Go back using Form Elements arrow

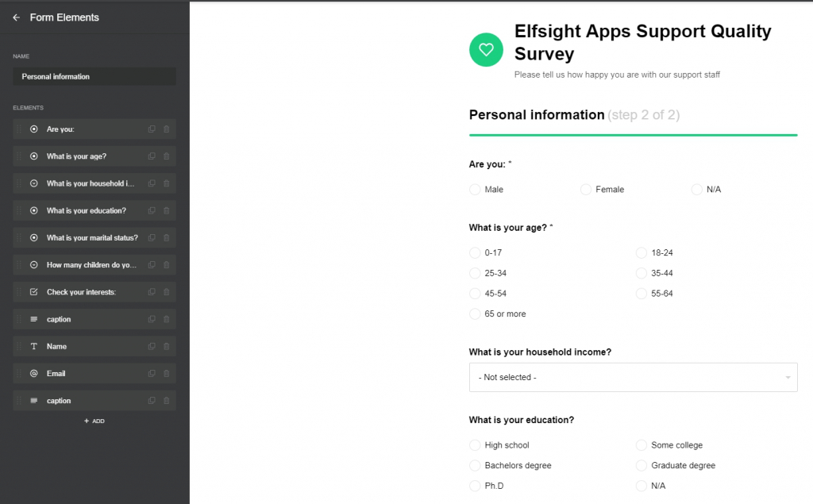[17, 17]
